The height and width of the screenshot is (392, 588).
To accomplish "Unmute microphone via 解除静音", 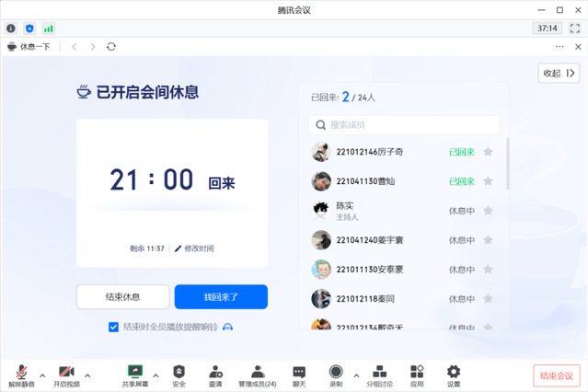I will click(21, 374).
